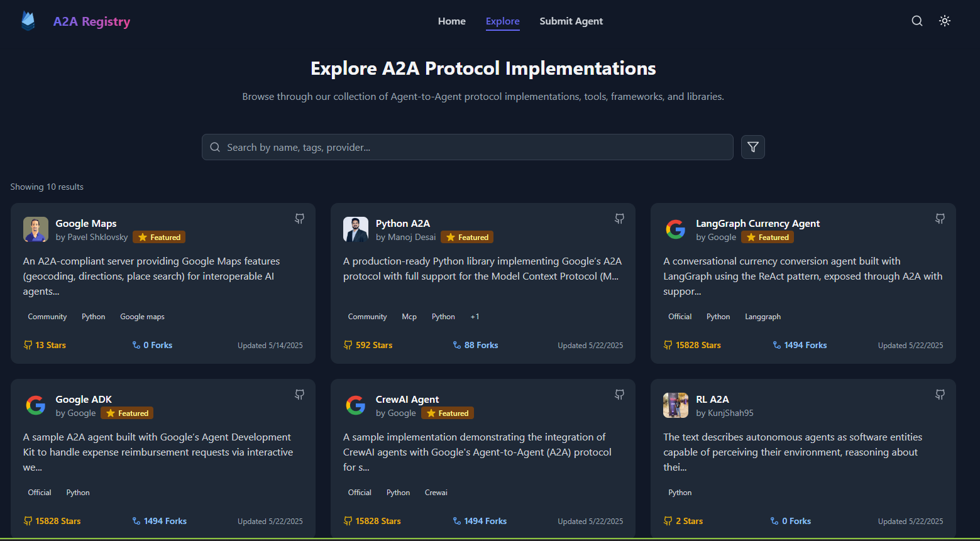Select the Mcp tag on Python A2A

[x=409, y=317]
